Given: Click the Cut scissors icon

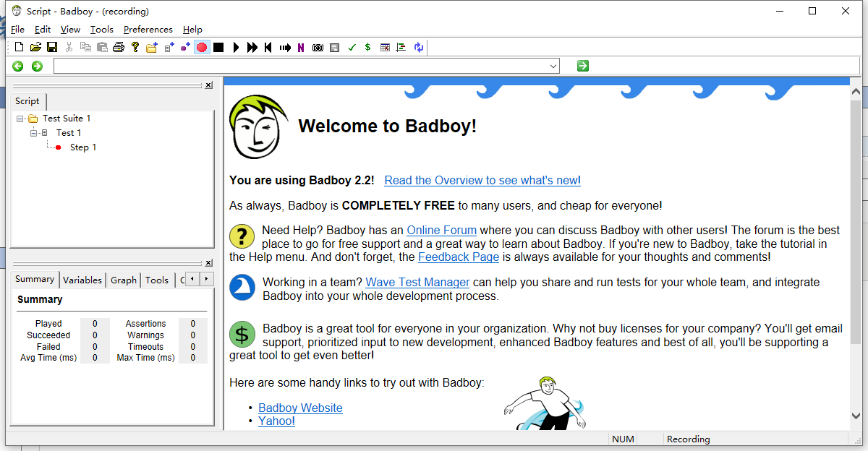Looking at the screenshot, I should pyautogui.click(x=69, y=47).
